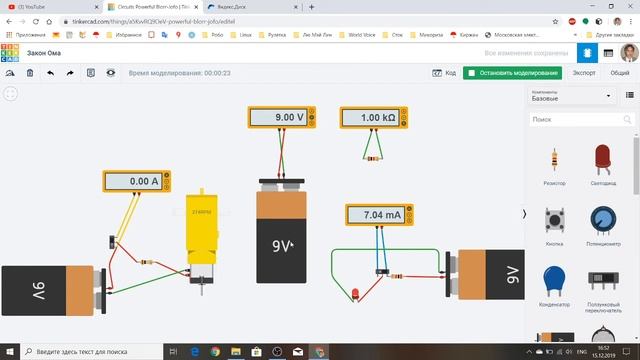Open the Linux bookmarks folder

(x=241, y=35)
